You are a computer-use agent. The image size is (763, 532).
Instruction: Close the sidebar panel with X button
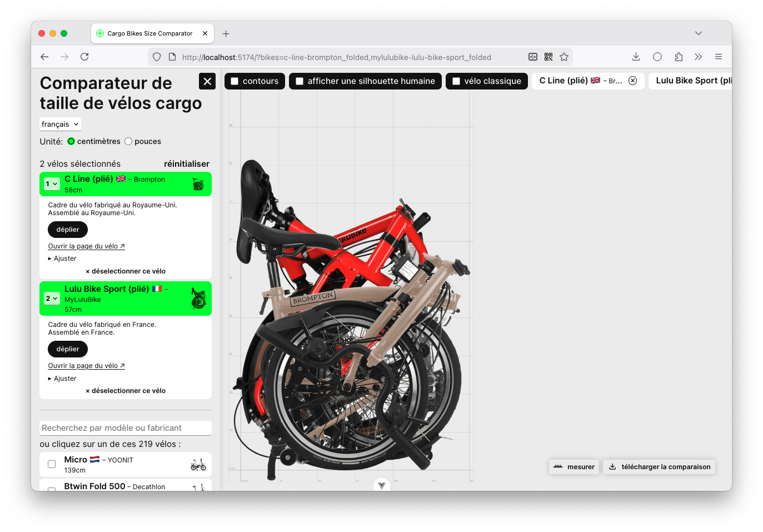[207, 81]
